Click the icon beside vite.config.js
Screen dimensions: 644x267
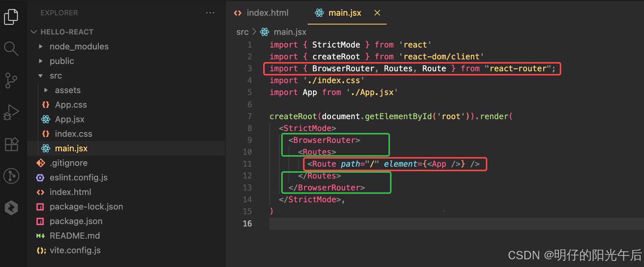pos(41,250)
